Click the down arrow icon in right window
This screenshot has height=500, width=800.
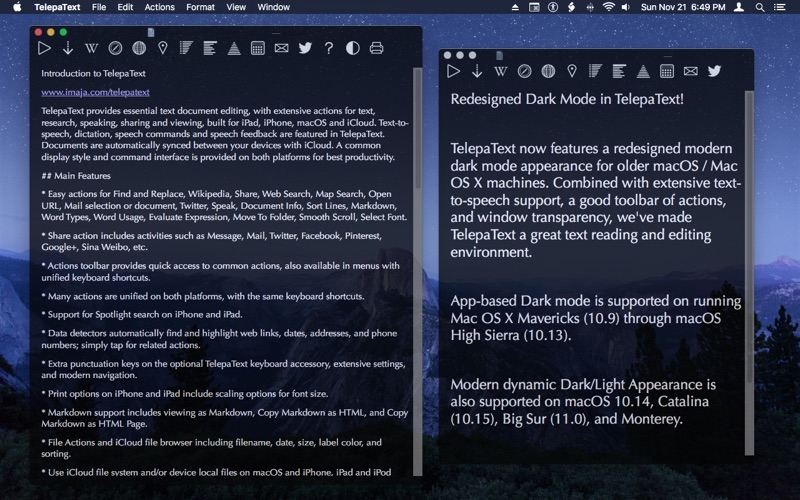coord(477,71)
